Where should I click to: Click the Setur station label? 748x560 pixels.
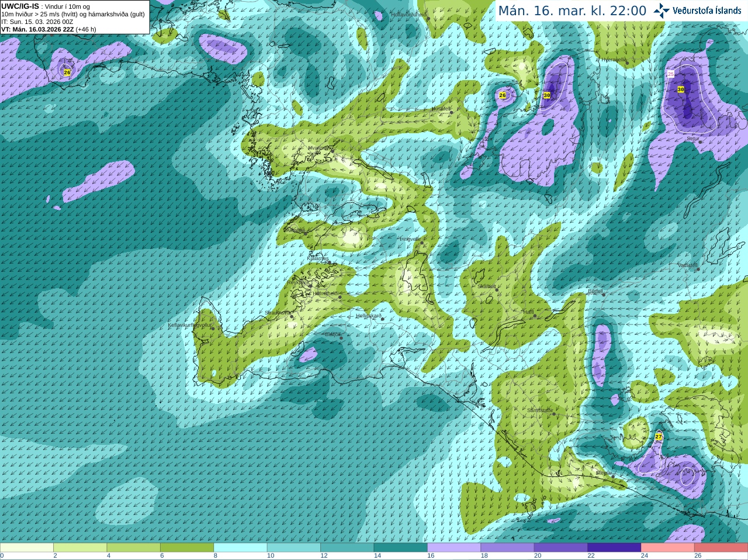(x=693, y=139)
